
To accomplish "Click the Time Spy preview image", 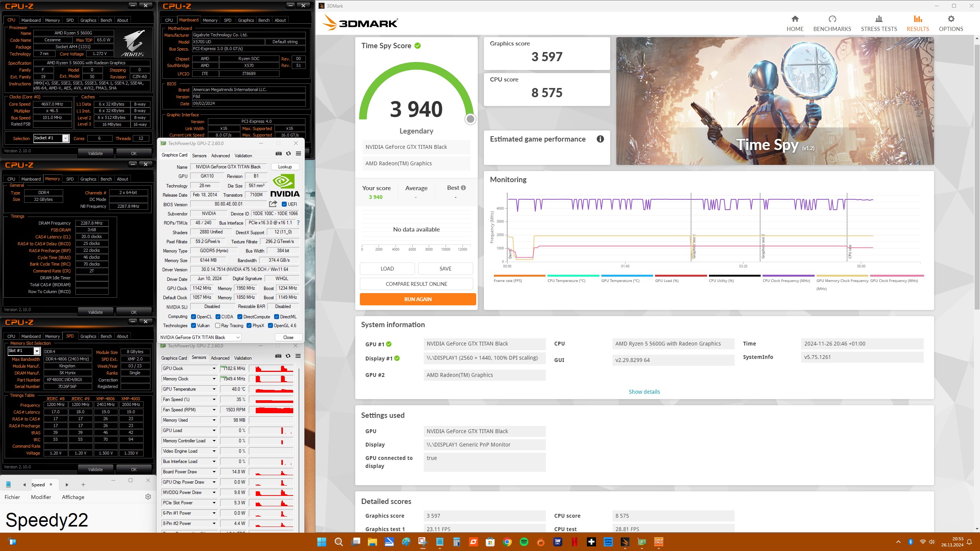I will pyautogui.click(x=775, y=101).
